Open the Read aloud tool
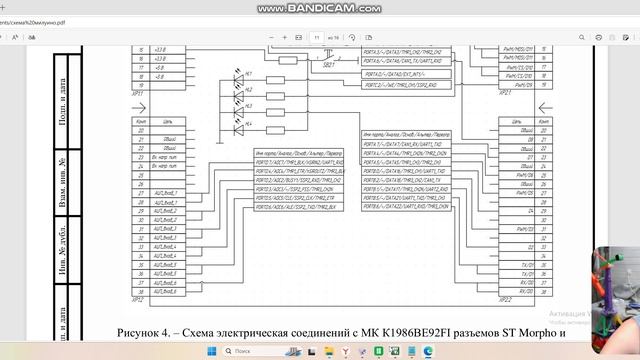This screenshot has width=640, height=360. tap(15, 37)
